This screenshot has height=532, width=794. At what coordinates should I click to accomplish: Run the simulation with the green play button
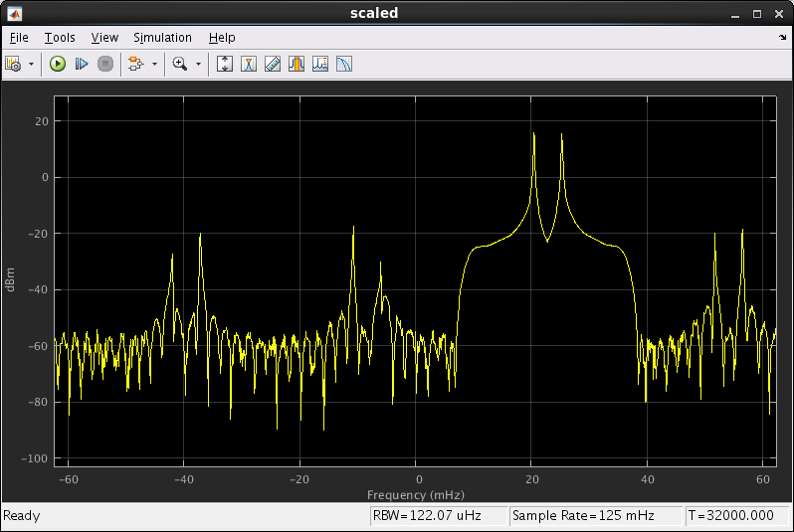click(57, 64)
